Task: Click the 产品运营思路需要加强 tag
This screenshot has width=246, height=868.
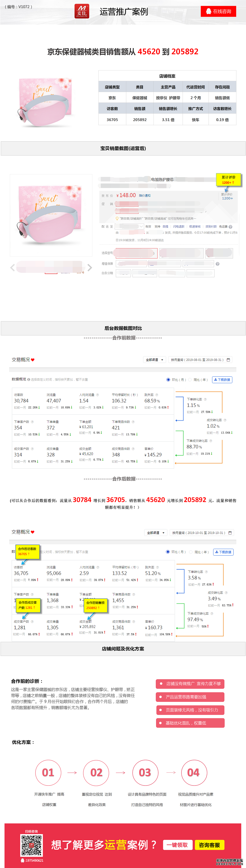Action: (x=190, y=697)
